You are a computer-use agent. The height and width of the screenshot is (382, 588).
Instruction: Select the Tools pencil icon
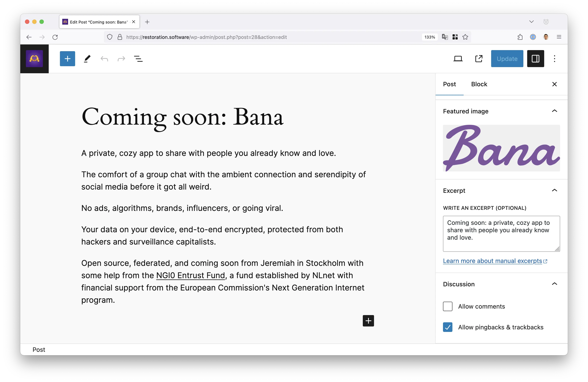[x=87, y=58]
